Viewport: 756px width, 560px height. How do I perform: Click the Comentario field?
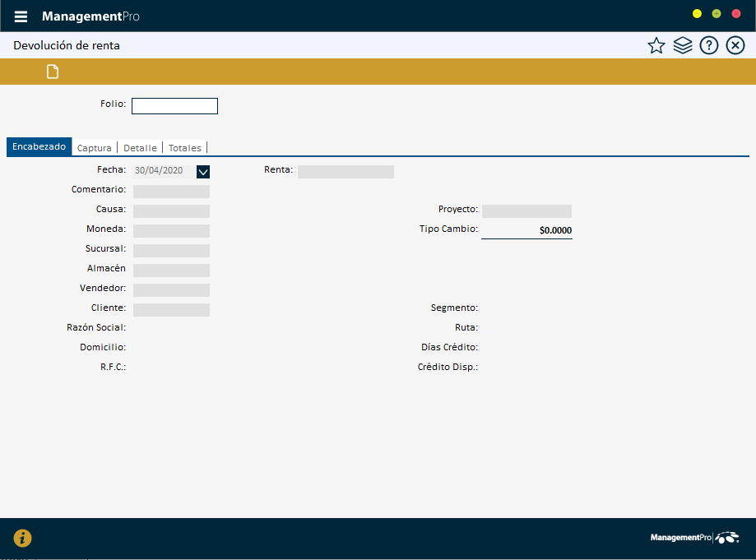pos(171,192)
